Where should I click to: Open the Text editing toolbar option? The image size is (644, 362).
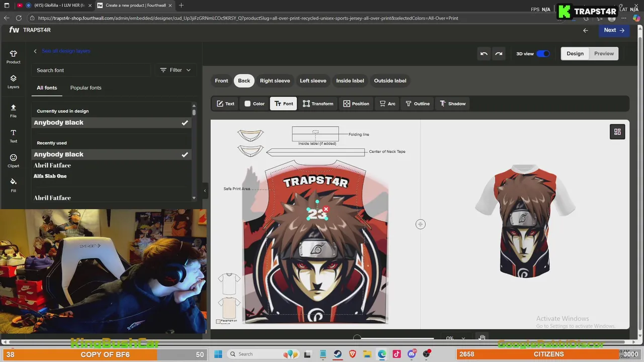pos(225,104)
